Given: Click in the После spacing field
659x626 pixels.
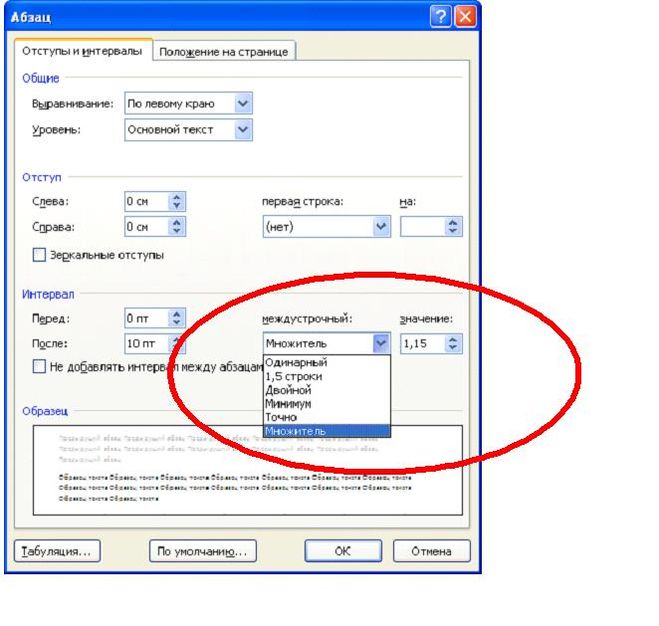Looking at the screenshot, I should pos(144,344).
